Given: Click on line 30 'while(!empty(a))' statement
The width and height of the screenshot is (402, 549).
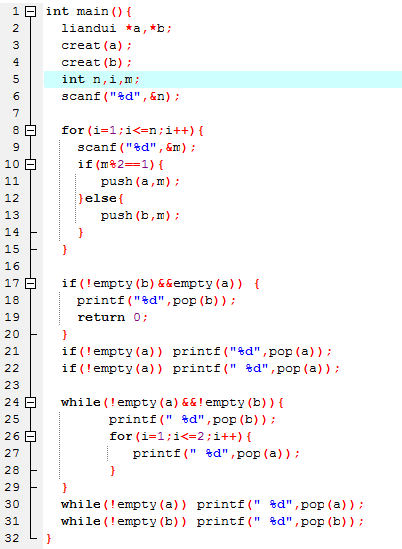Looking at the screenshot, I should coord(212,505).
